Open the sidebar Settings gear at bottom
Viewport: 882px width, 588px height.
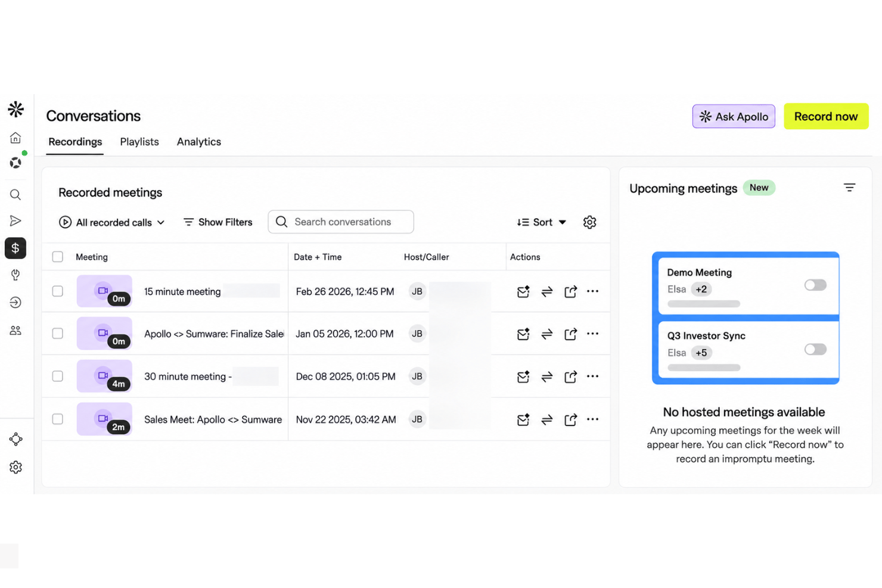(15, 467)
